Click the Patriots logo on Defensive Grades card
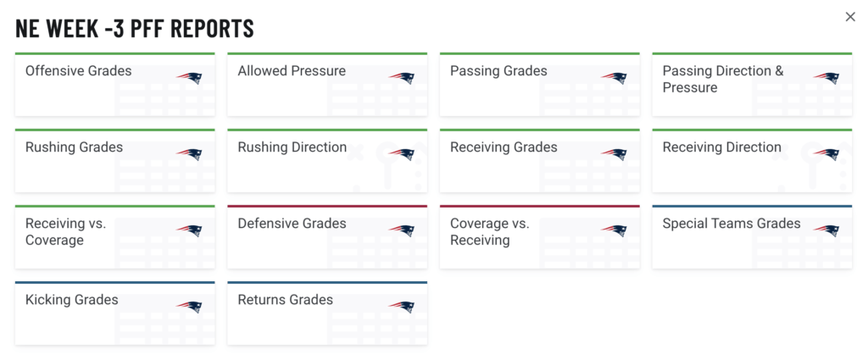 (402, 230)
